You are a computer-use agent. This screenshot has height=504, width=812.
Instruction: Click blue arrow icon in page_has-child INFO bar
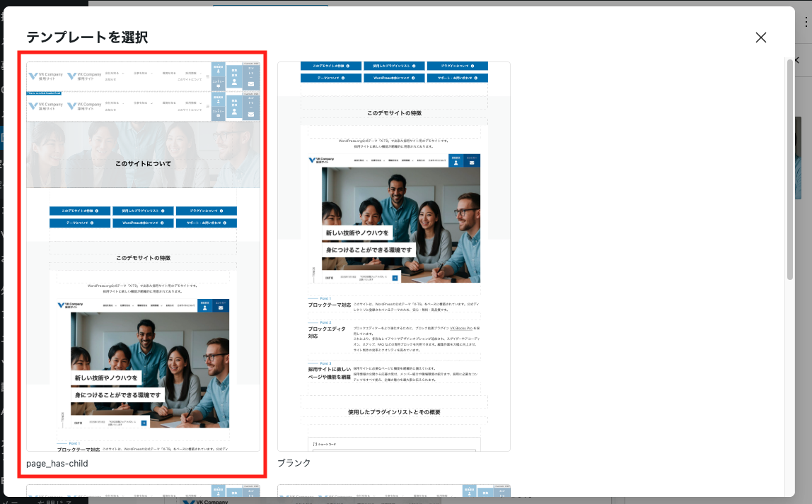click(x=144, y=423)
